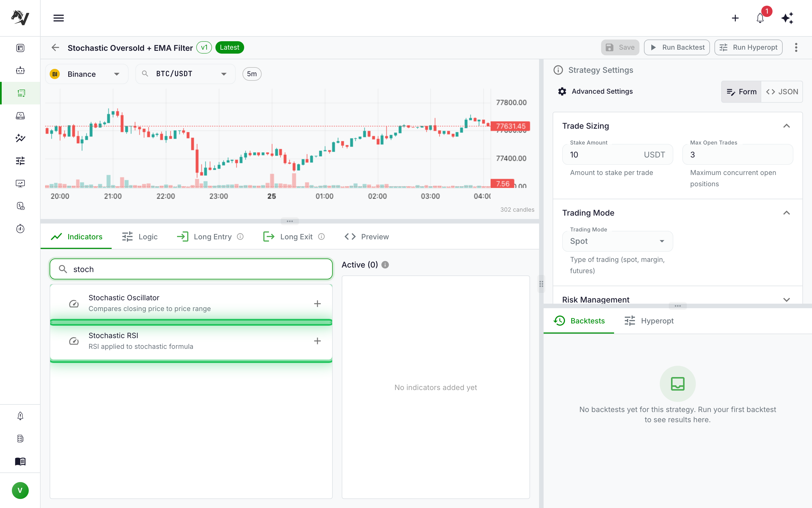Add the Stochastic Oscillator indicator
This screenshot has width=812, height=508.
tap(317, 303)
